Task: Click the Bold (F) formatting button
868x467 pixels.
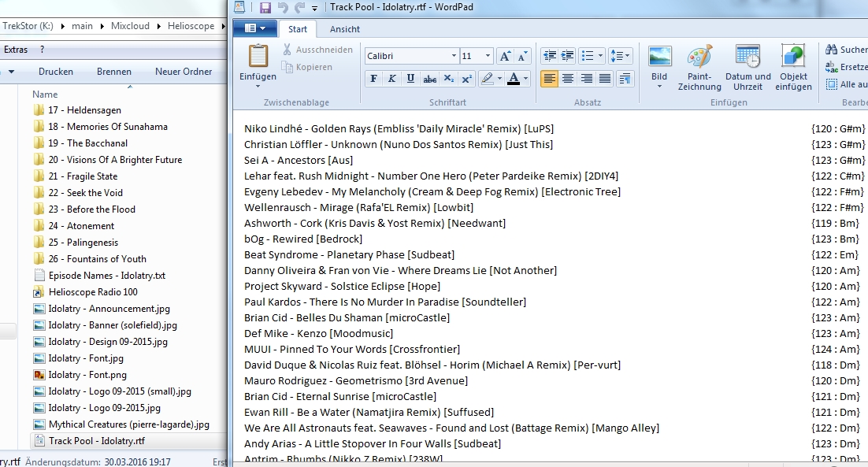Action: [x=373, y=79]
